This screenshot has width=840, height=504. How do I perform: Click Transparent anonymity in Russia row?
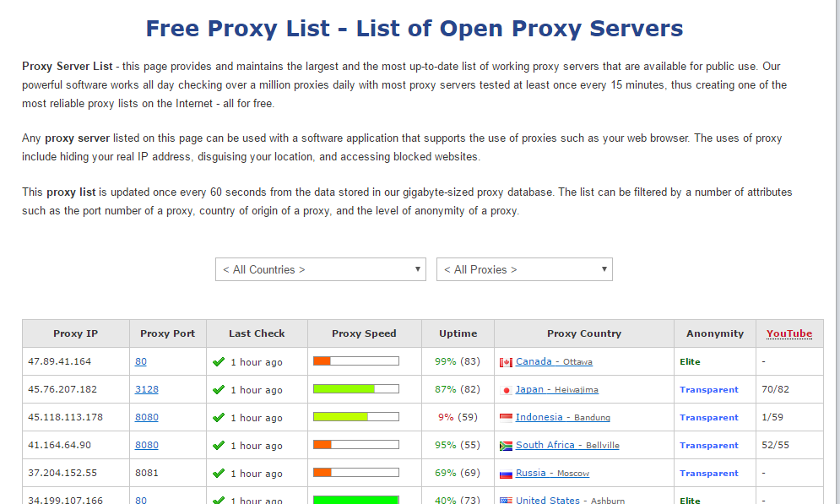[709, 473]
